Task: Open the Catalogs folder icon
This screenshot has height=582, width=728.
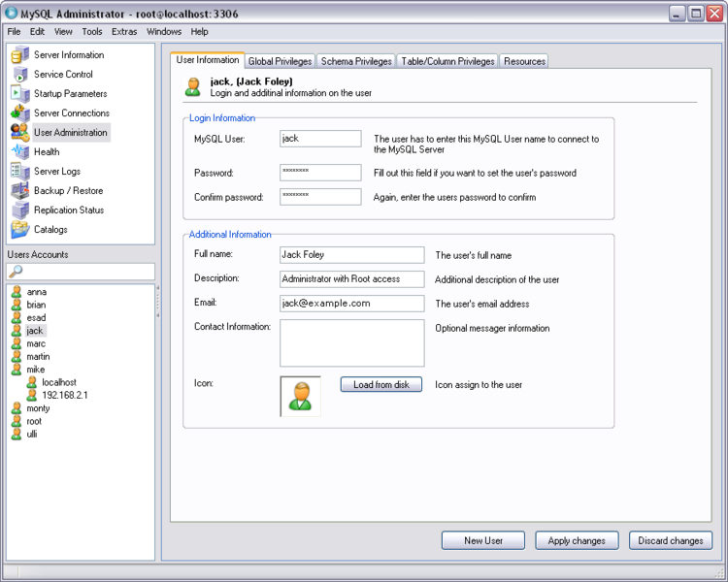Action: point(20,230)
